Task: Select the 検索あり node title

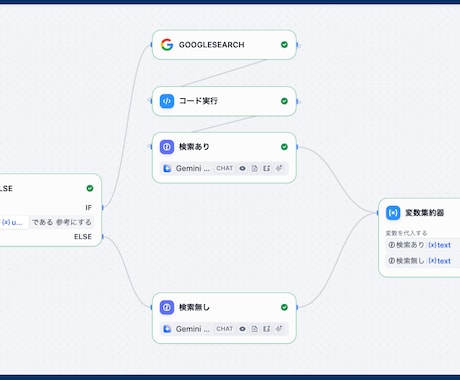Action: tap(194, 147)
